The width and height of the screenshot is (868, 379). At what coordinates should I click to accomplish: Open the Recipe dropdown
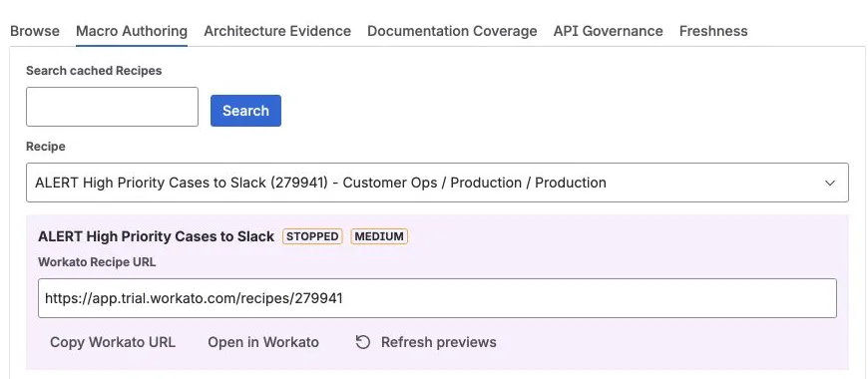[437, 183]
